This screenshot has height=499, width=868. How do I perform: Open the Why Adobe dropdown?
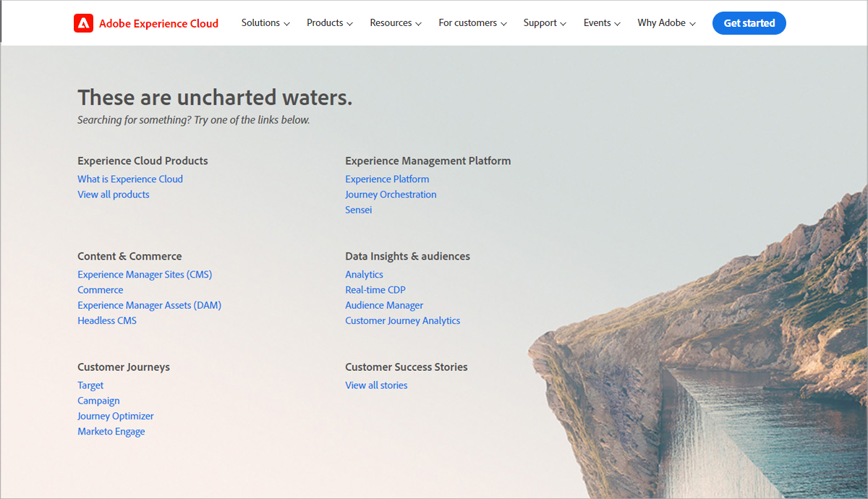(x=666, y=23)
